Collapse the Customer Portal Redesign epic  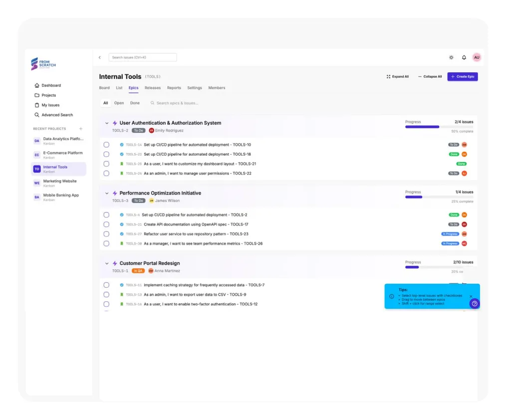(x=107, y=263)
